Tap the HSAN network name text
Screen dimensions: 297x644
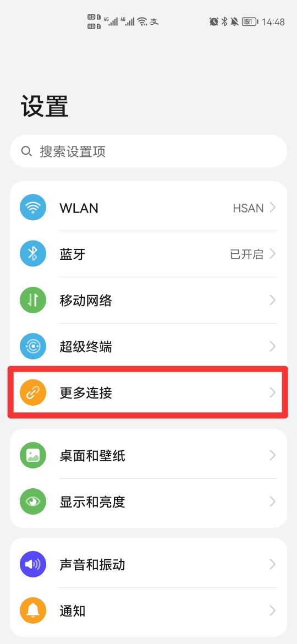[x=248, y=208]
